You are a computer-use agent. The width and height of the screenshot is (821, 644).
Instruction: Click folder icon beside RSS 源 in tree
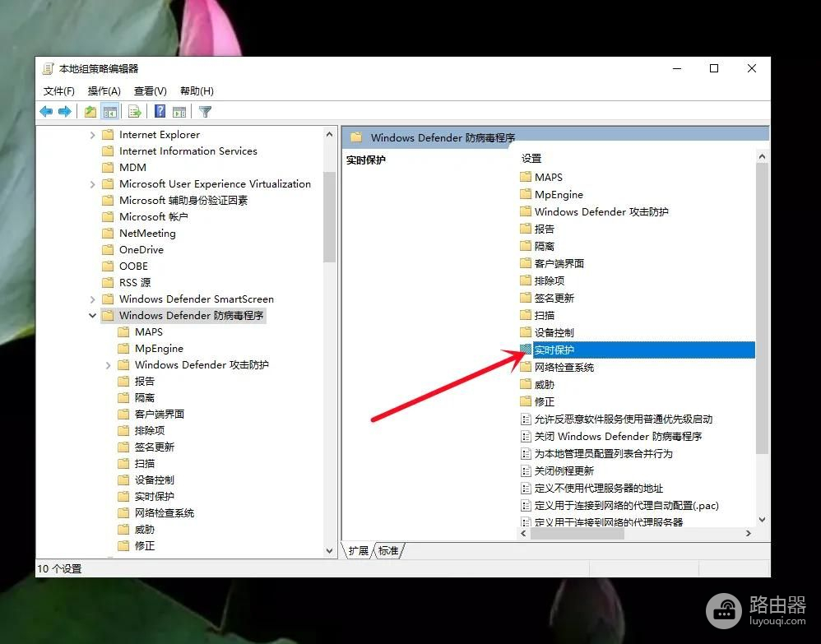[108, 283]
